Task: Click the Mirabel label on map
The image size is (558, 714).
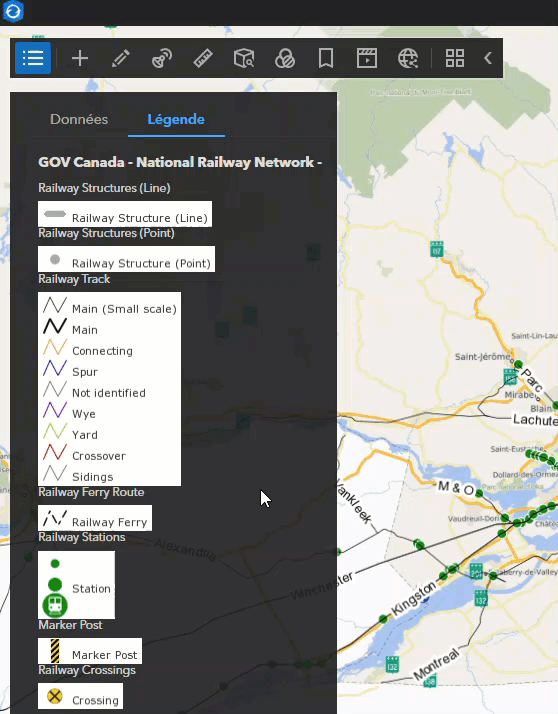Action: tap(520, 395)
